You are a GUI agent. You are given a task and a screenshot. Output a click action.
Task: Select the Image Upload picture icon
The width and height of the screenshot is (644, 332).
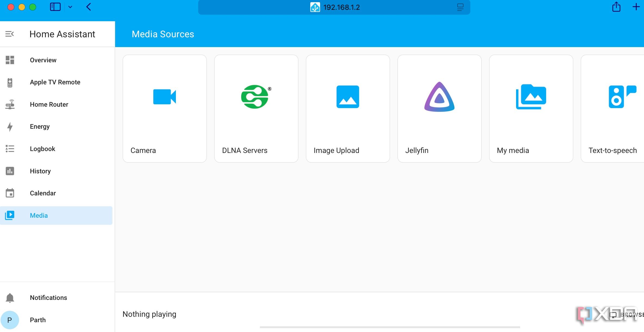[348, 97]
